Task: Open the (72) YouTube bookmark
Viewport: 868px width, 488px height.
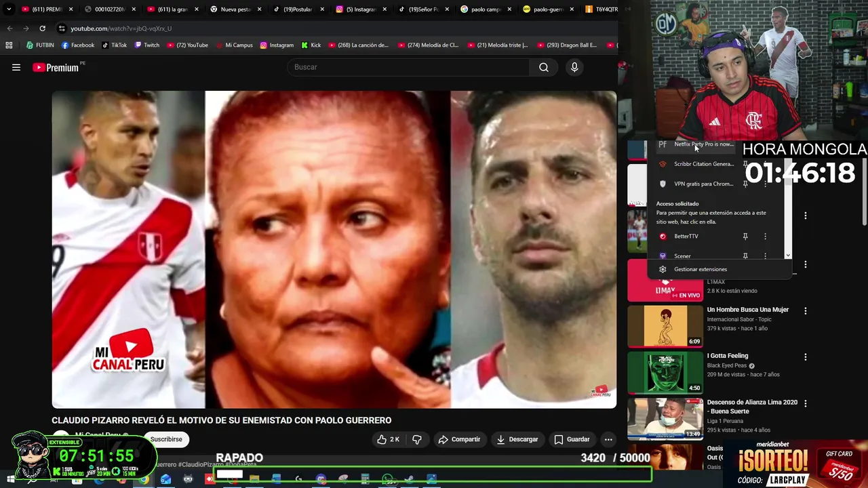Action: [x=187, y=45]
